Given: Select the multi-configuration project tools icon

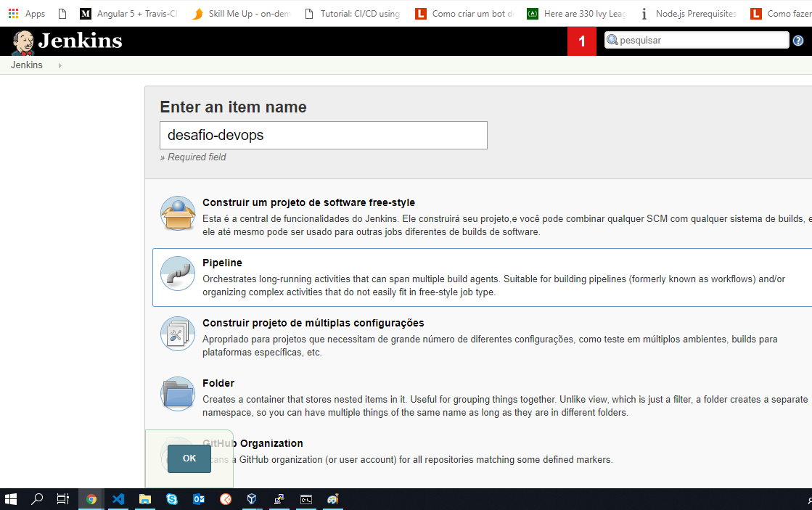Looking at the screenshot, I should (x=178, y=334).
